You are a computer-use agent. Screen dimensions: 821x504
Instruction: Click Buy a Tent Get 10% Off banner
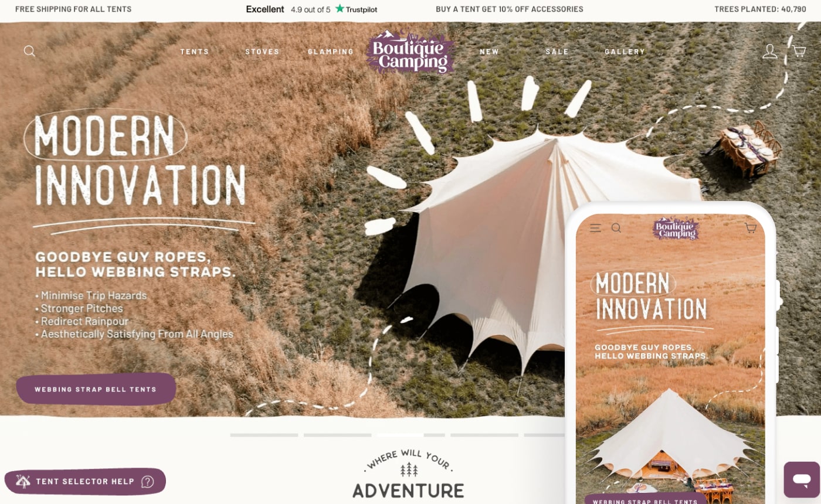tap(510, 9)
